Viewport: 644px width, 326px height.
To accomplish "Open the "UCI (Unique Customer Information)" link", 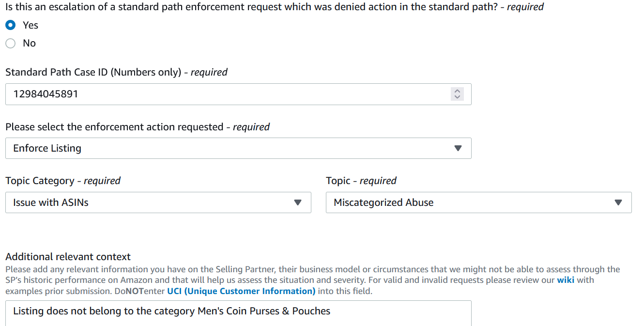I will click(241, 291).
